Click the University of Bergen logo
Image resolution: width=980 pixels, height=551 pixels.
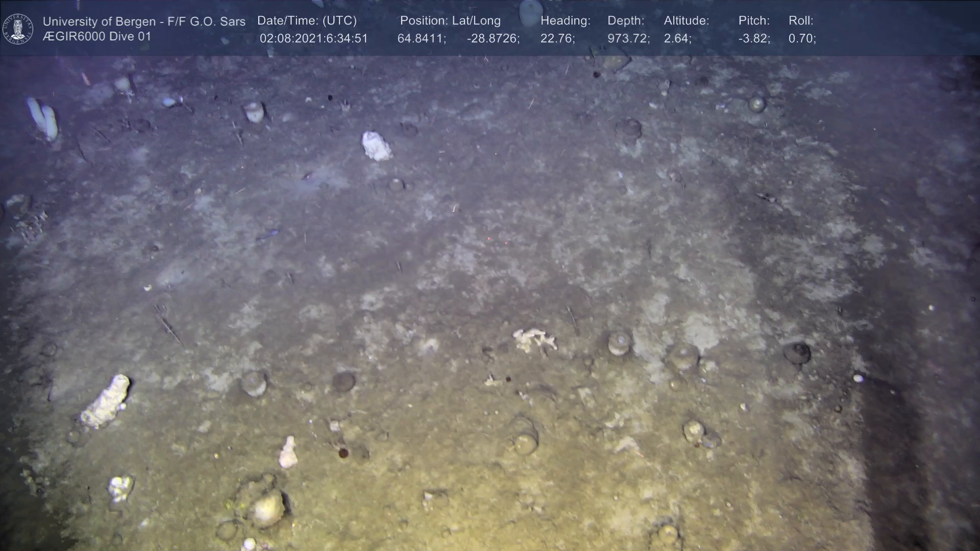click(x=18, y=29)
